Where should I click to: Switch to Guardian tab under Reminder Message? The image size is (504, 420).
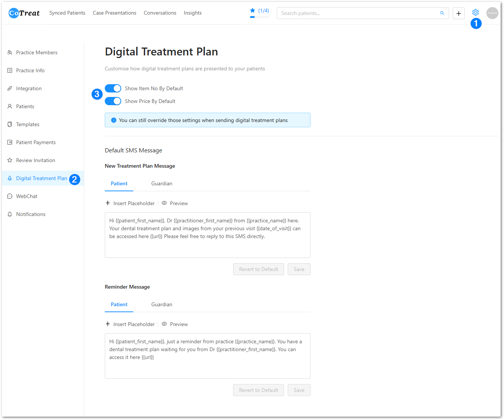162,304
